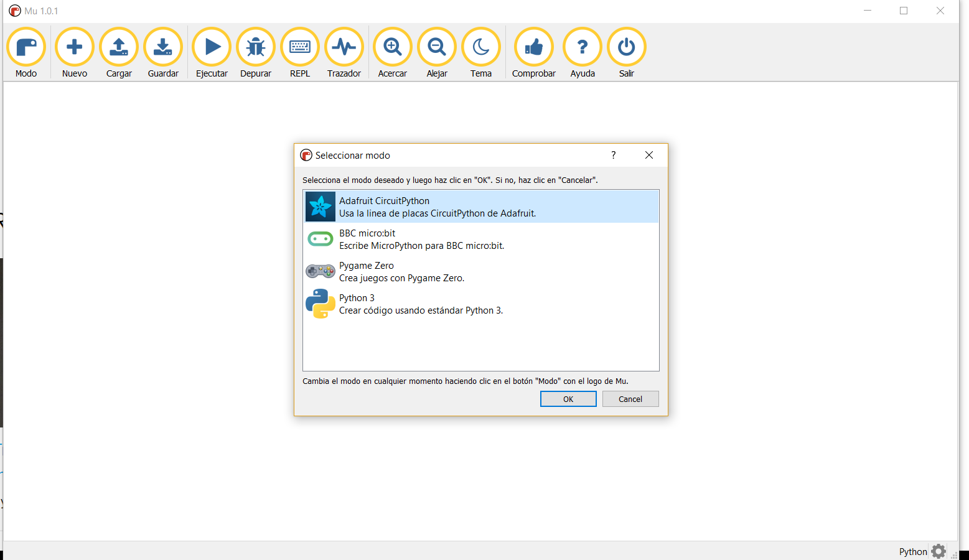Load a file using Cargar
Screen dimensions: 969x560
point(119,53)
